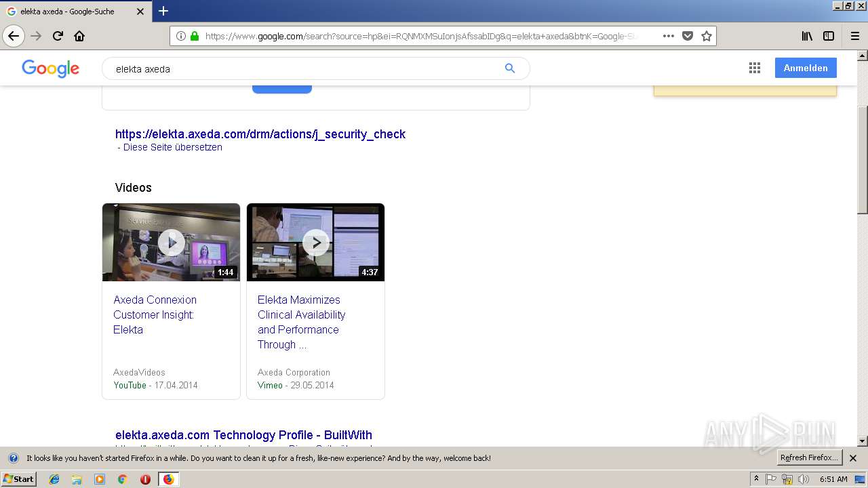The width and height of the screenshot is (868, 488).
Task: Open Axeda Connexion Customer Insight: Elekta link
Action: tap(155, 314)
